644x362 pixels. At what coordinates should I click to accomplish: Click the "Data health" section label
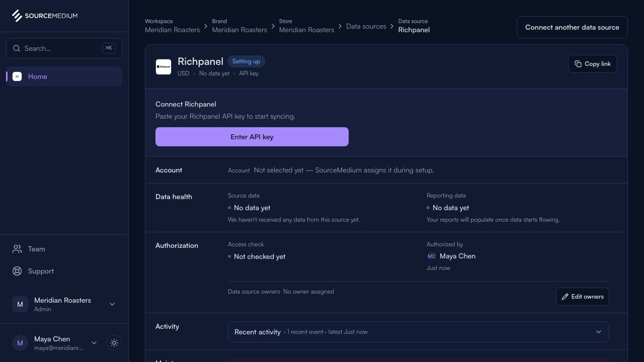[x=174, y=197]
